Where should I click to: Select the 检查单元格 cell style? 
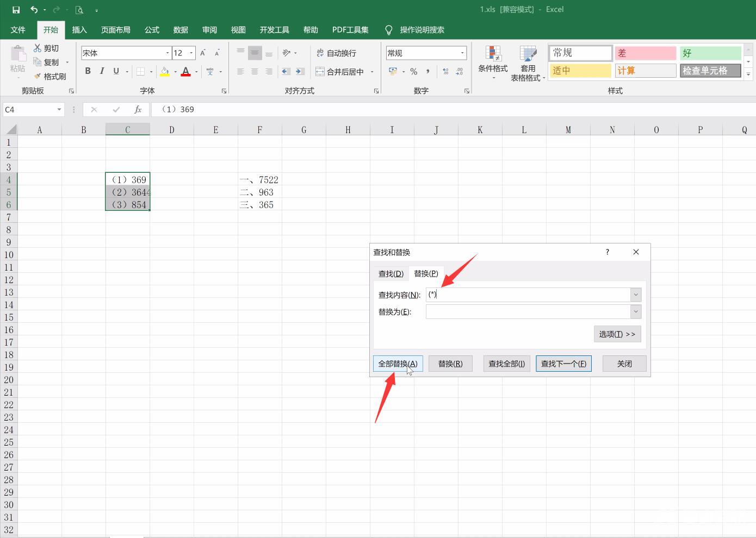click(710, 71)
